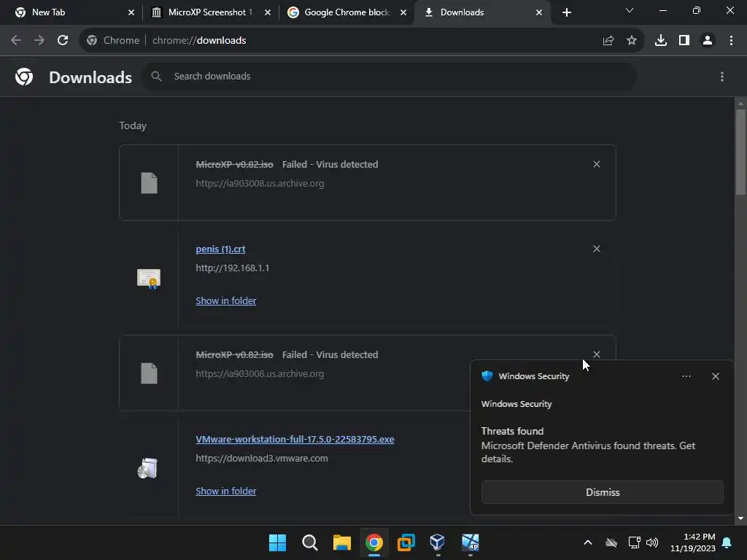Screen dimensions: 747x560
Task: Open VMware-workstation-full-17.5.0 exe link
Action: pos(295,440)
